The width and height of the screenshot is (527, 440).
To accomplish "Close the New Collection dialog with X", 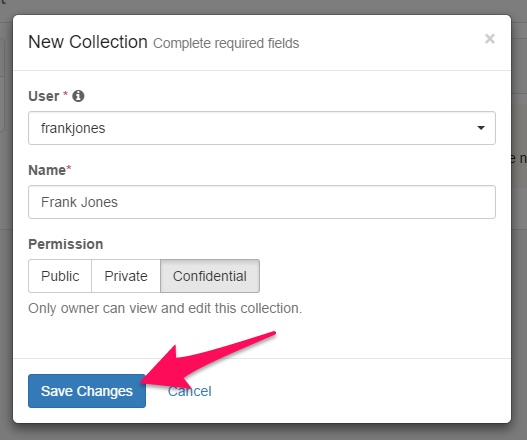I will coord(490,39).
